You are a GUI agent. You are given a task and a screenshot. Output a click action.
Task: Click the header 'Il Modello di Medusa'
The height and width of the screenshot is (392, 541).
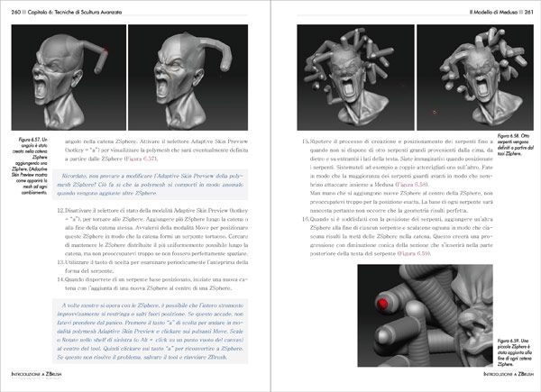(493, 12)
